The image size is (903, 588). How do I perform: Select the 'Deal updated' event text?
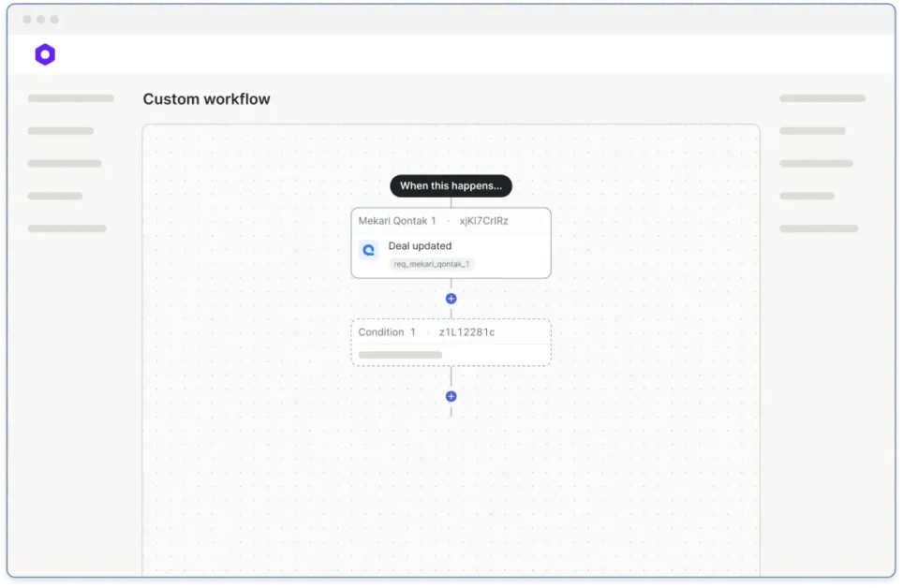pyautogui.click(x=420, y=246)
